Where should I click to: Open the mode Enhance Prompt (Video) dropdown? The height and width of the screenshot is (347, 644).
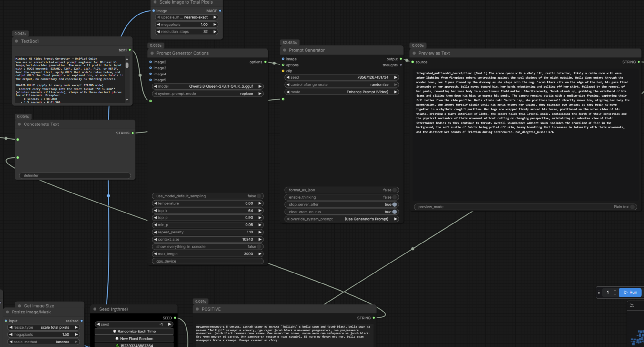coord(341,92)
